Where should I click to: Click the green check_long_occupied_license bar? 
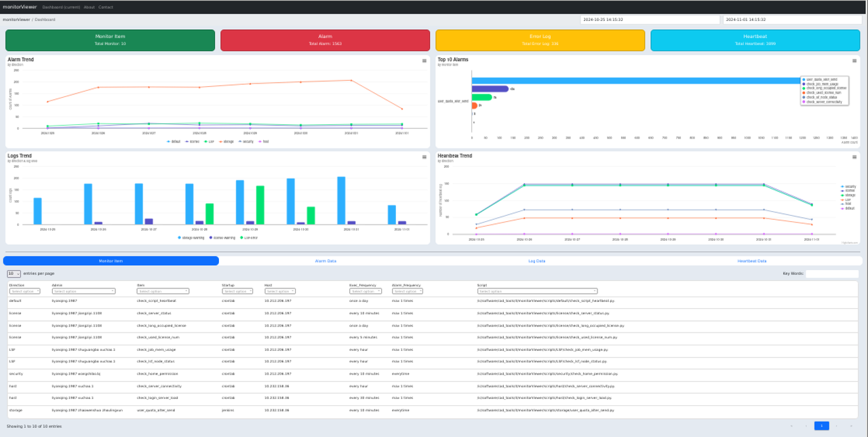482,97
